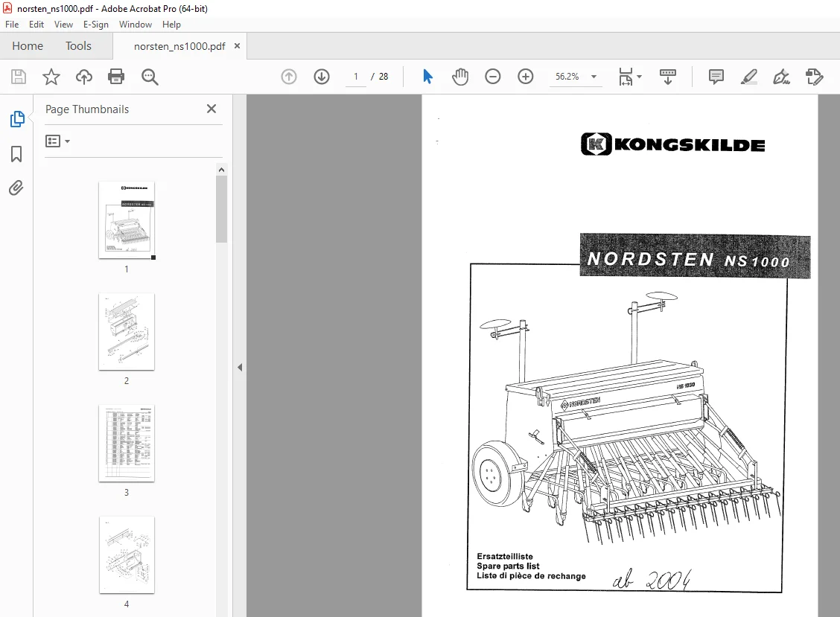Image resolution: width=840 pixels, height=617 pixels.
Task: Click the total pages '28' text
Action: [x=384, y=77]
